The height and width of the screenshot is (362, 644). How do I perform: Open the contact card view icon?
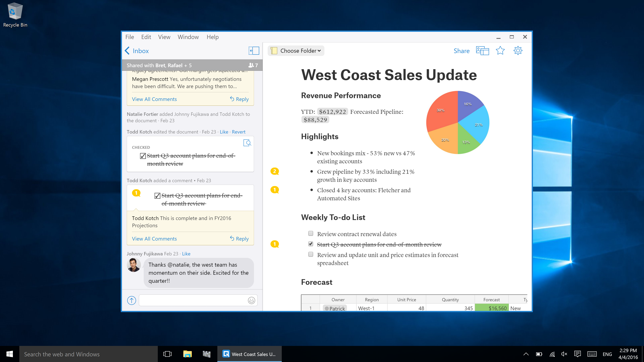click(x=482, y=51)
